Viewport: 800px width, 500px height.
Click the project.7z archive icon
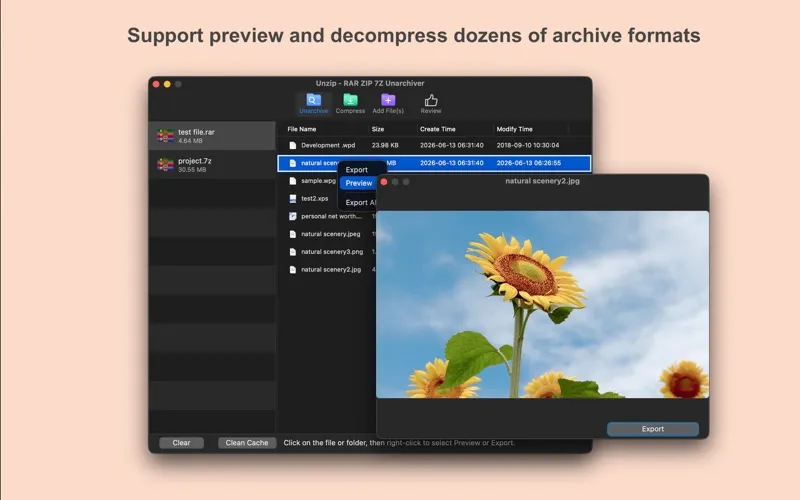click(x=165, y=164)
